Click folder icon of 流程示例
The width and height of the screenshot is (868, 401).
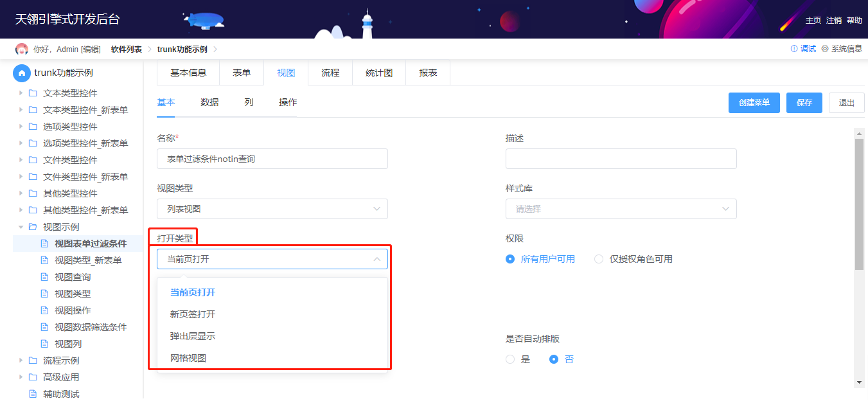click(x=33, y=361)
